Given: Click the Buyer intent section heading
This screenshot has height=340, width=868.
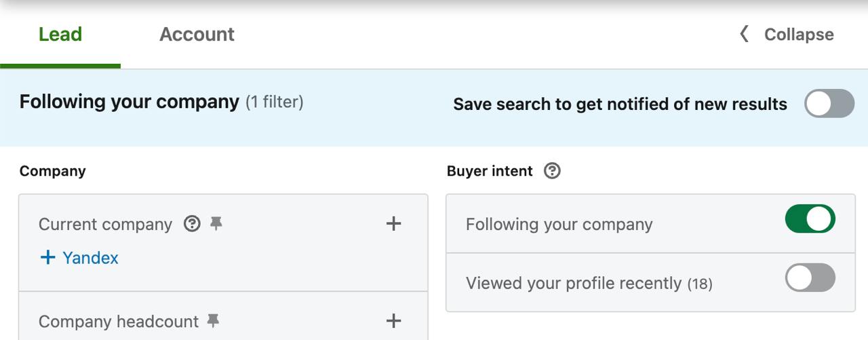Looking at the screenshot, I should click(490, 171).
